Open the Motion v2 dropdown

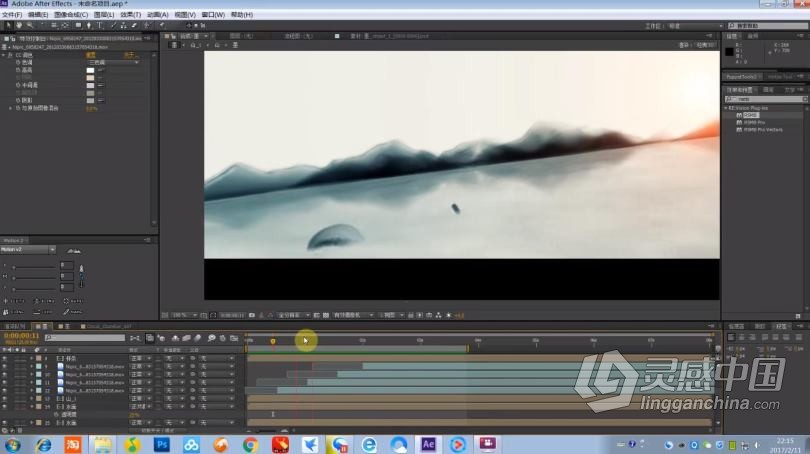(28, 250)
